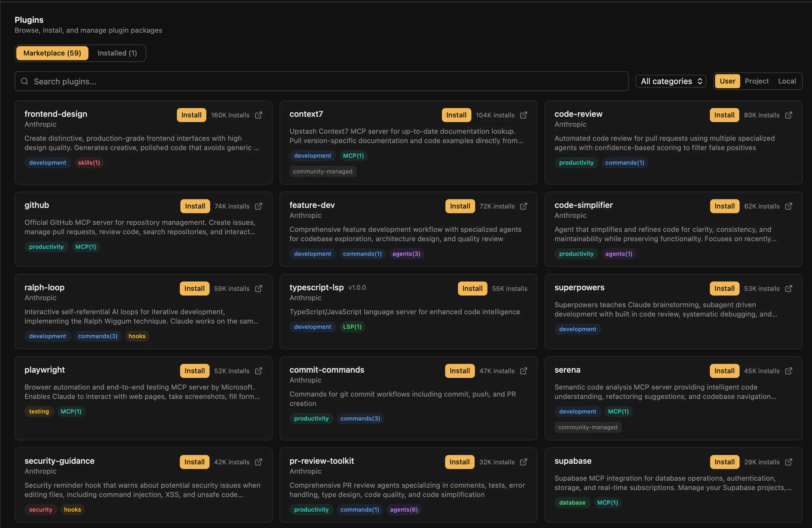Open frontend-design's external link icon
Screen dimensions: 812x528
[x=258, y=115]
